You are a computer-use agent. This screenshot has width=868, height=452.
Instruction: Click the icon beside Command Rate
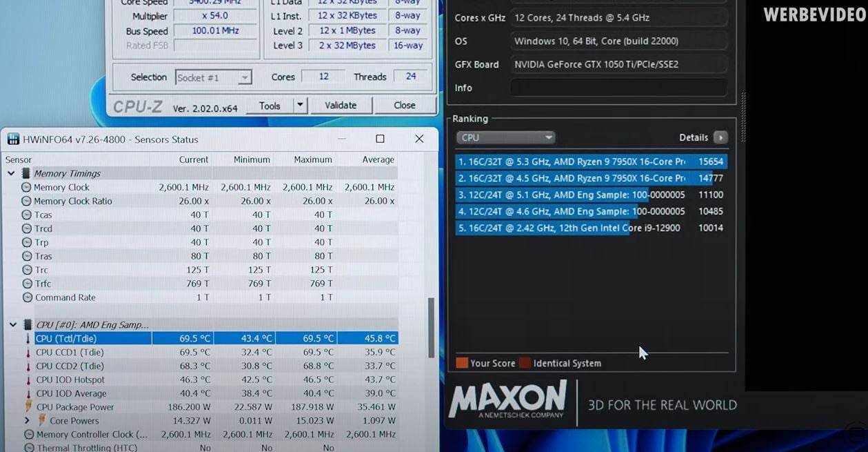point(27,297)
